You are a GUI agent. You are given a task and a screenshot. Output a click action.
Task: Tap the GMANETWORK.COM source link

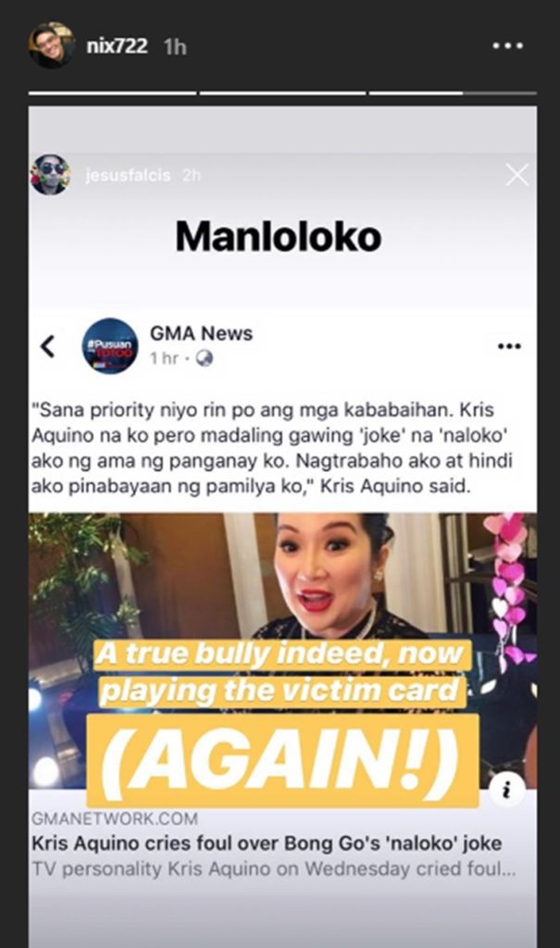(115, 818)
